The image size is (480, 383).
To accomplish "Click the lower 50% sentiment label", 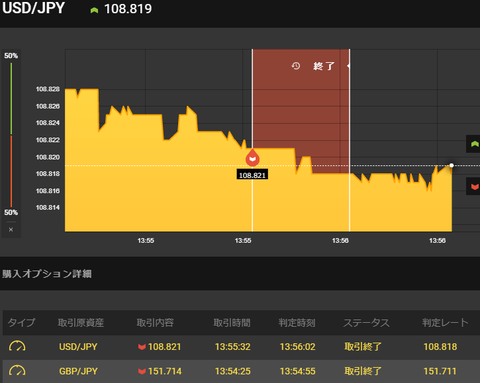I will click(11, 212).
